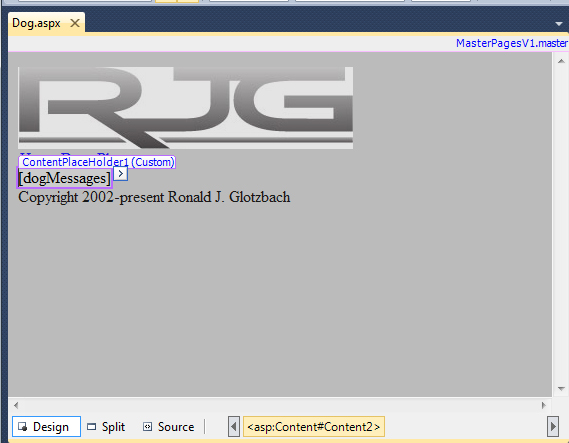
Task: Open the dogMessages smart tag arrow
Action: point(120,174)
